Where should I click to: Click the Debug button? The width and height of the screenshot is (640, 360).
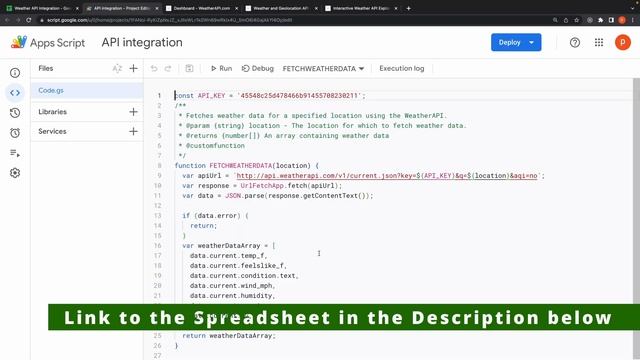258,69
